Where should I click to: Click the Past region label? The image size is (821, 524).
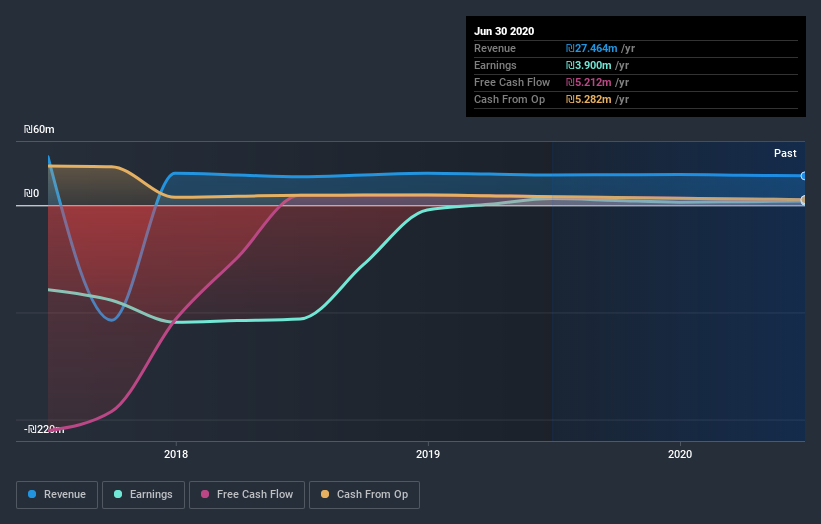(x=785, y=153)
